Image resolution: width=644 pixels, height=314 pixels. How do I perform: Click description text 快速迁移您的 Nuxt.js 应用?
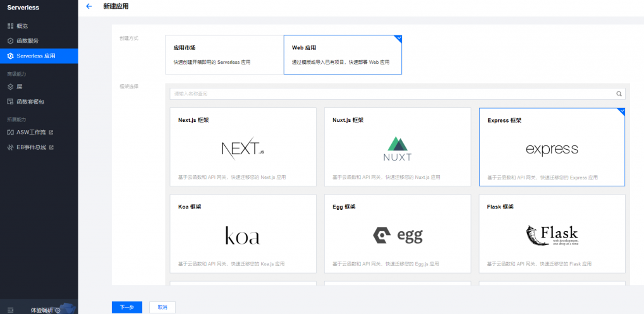click(412, 178)
